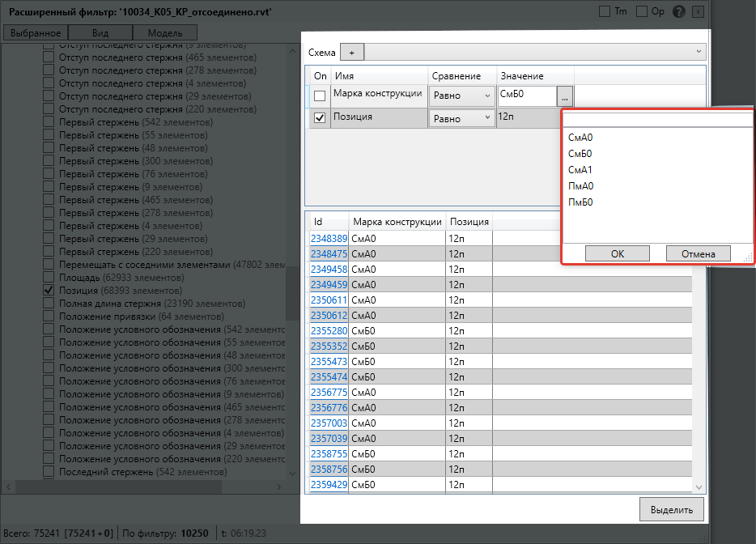Uncheck Позиция (68393 элементов) in the list
The image size is (756, 544).
49,291
